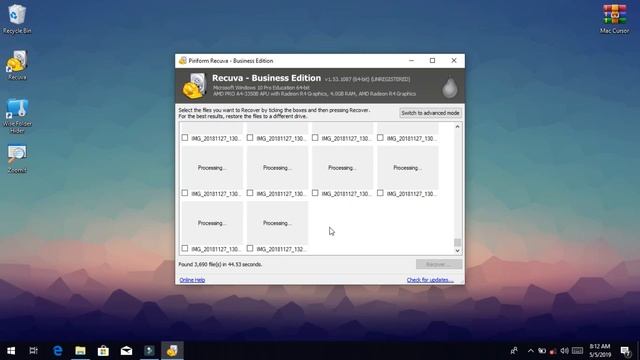Viewport: 640px width, 360px height.
Task: Launch Microsoft Edge from the taskbar
Action: [58, 351]
